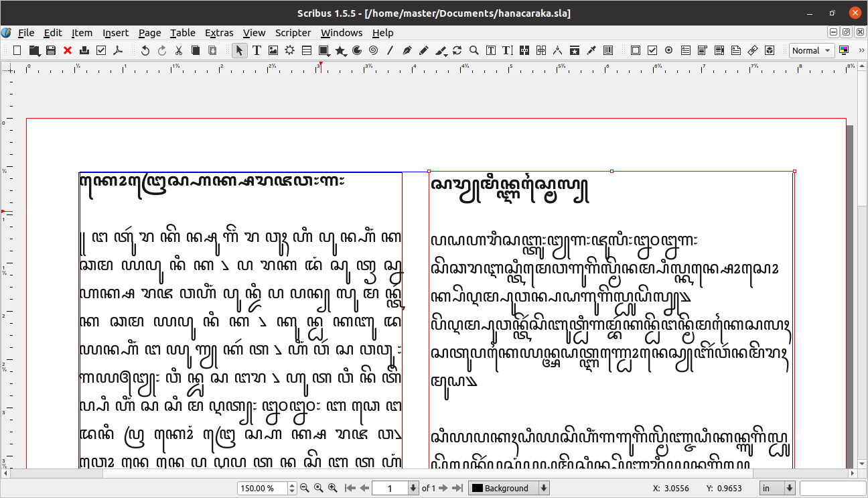Insert PDF Radio Button tool
This screenshot has width=868, height=498.
point(669,50)
